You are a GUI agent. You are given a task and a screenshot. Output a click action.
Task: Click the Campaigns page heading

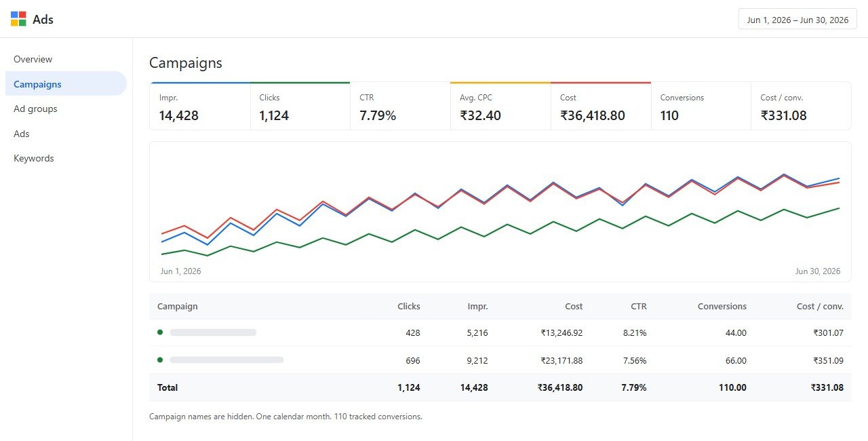pos(186,63)
